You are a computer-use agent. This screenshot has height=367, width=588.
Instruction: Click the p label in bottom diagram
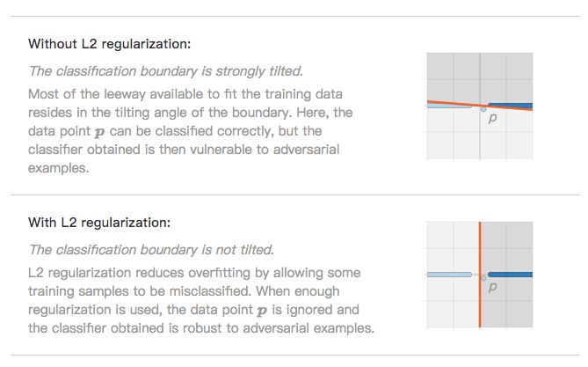(x=493, y=288)
